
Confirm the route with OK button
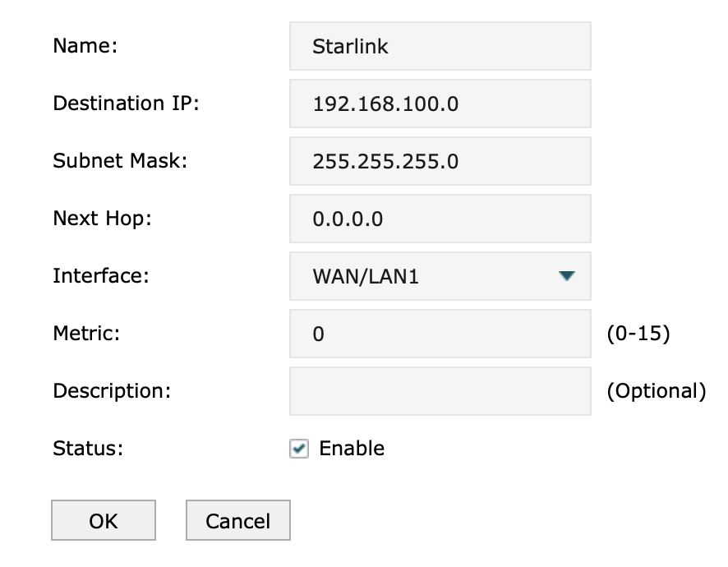click(x=103, y=520)
